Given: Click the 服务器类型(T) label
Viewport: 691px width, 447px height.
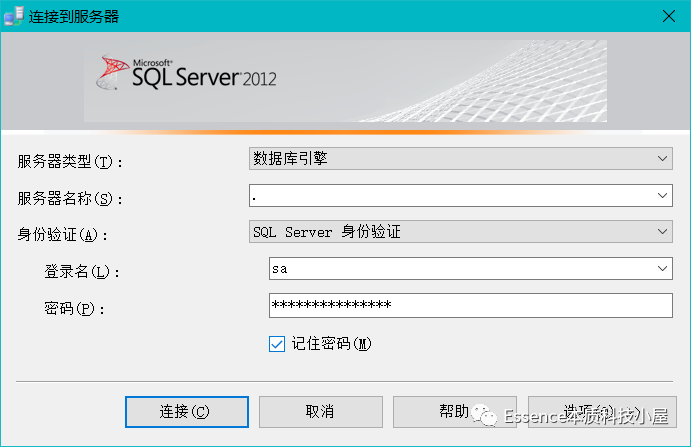Looking at the screenshot, I should [x=70, y=162].
